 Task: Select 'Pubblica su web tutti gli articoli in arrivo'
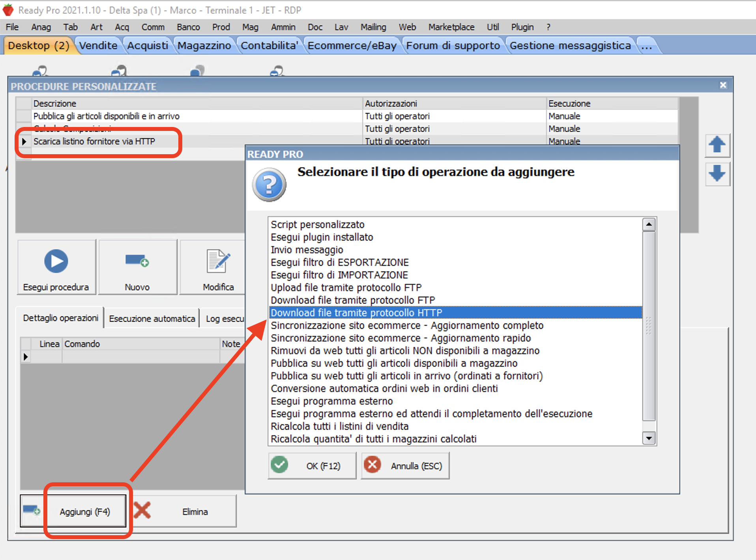pyautogui.click(x=456, y=376)
